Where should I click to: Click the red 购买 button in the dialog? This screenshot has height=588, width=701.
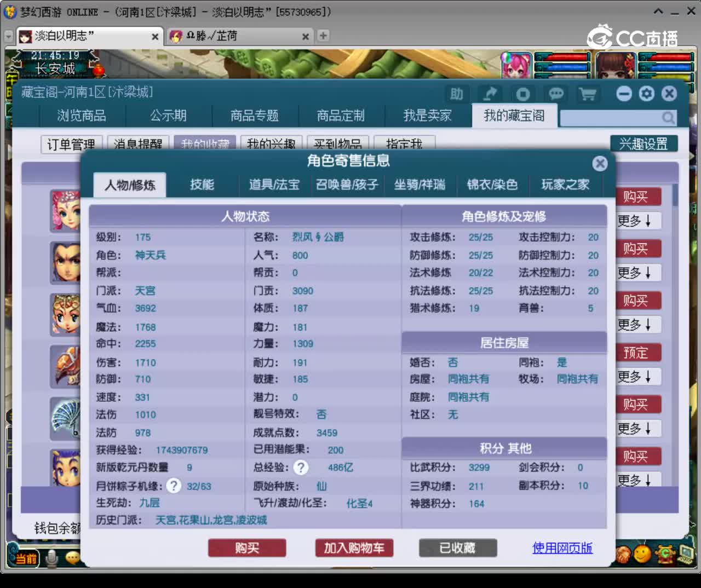pyautogui.click(x=247, y=548)
